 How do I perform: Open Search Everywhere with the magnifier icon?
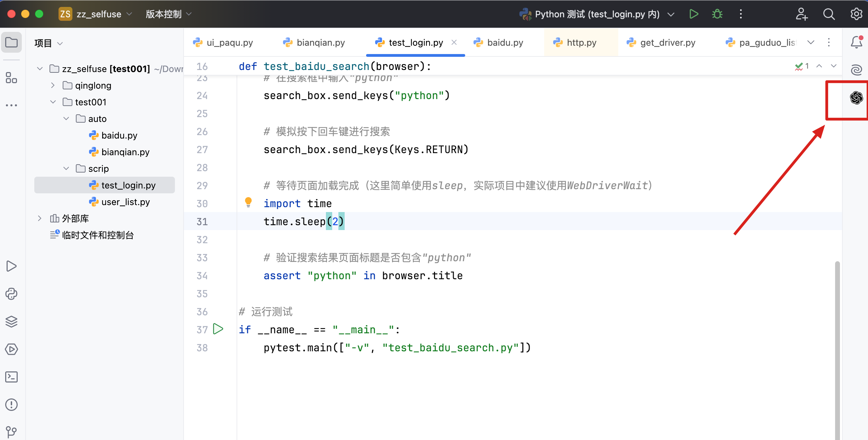829,14
